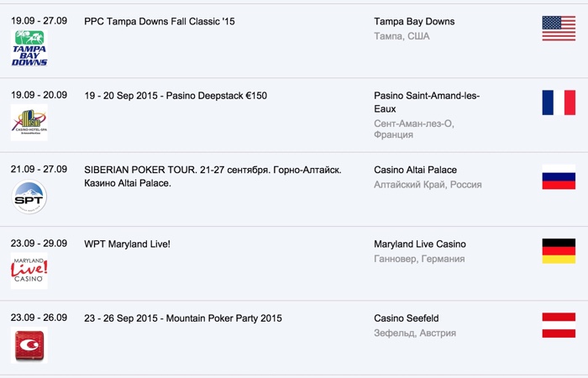588x378 pixels.
Task: Open PPC Tampa Downs Fall Classic '15
Action: (x=160, y=21)
